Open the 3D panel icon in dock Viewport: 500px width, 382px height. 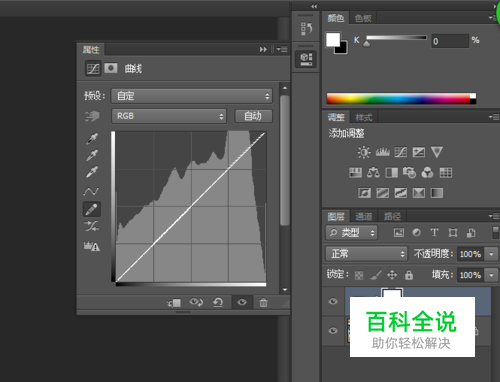(x=306, y=59)
